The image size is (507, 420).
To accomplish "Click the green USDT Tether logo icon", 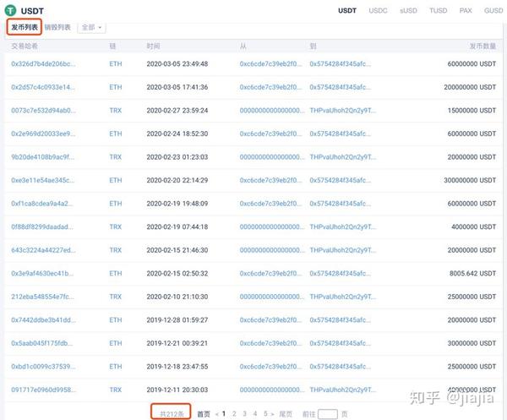I will (10, 10).
